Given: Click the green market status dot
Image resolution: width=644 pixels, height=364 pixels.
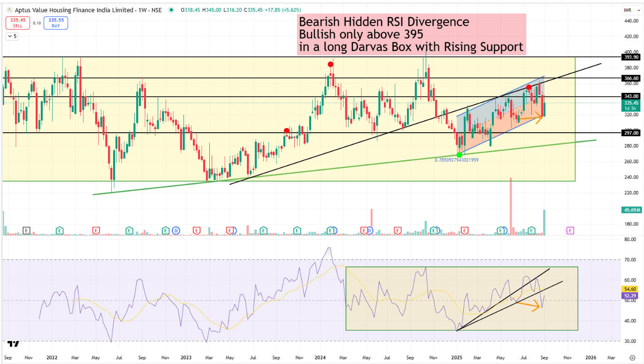Looking at the screenshot, I should [x=171, y=10].
